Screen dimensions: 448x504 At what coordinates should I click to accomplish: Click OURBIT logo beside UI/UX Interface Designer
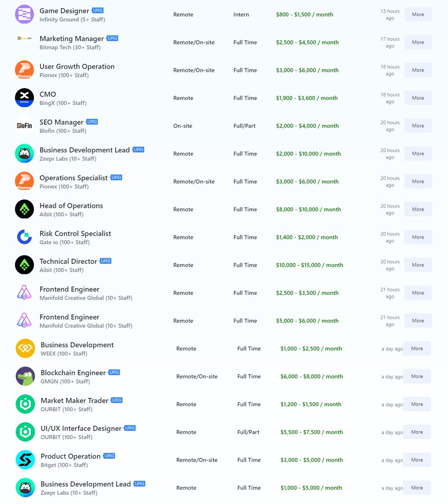(x=25, y=432)
